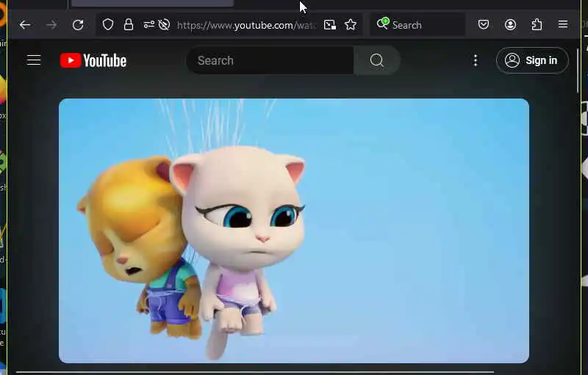Open YouTube settings three-dot menu

point(475,60)
